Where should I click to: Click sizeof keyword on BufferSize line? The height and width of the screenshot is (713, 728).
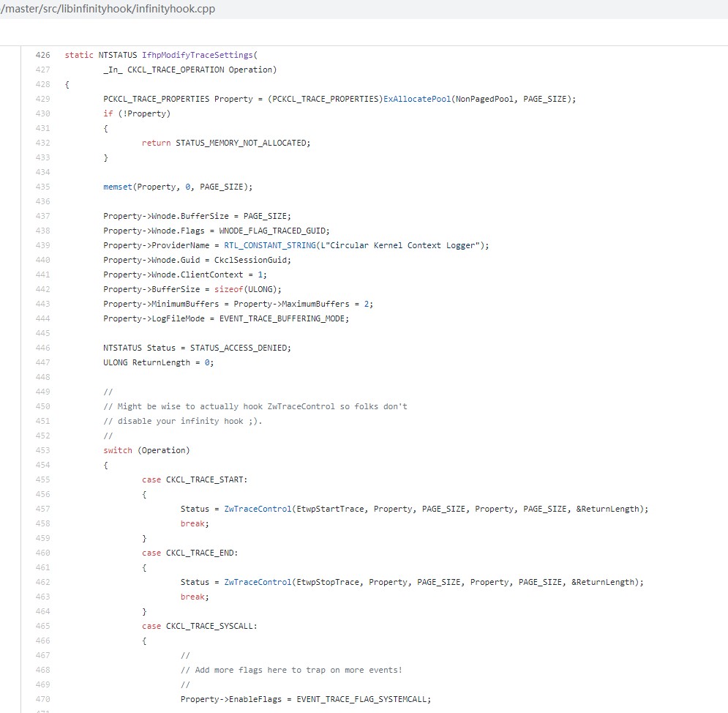[228, 289]
